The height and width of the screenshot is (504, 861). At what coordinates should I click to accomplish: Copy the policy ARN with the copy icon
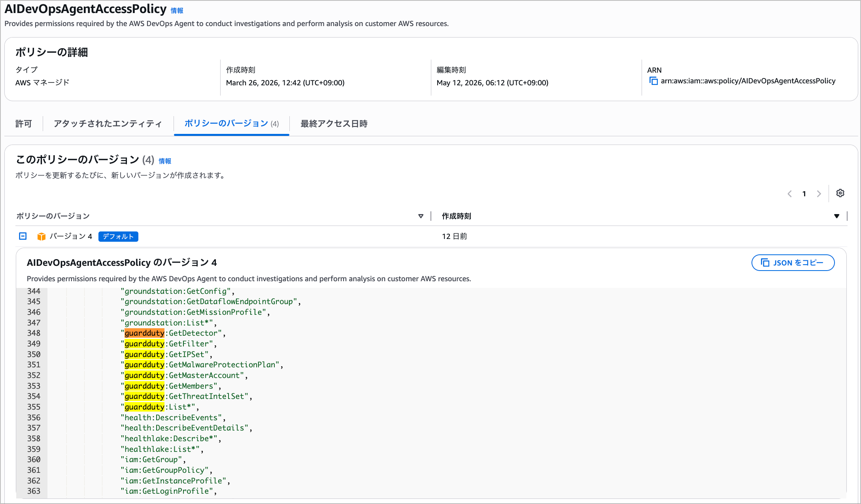[653, 81]
